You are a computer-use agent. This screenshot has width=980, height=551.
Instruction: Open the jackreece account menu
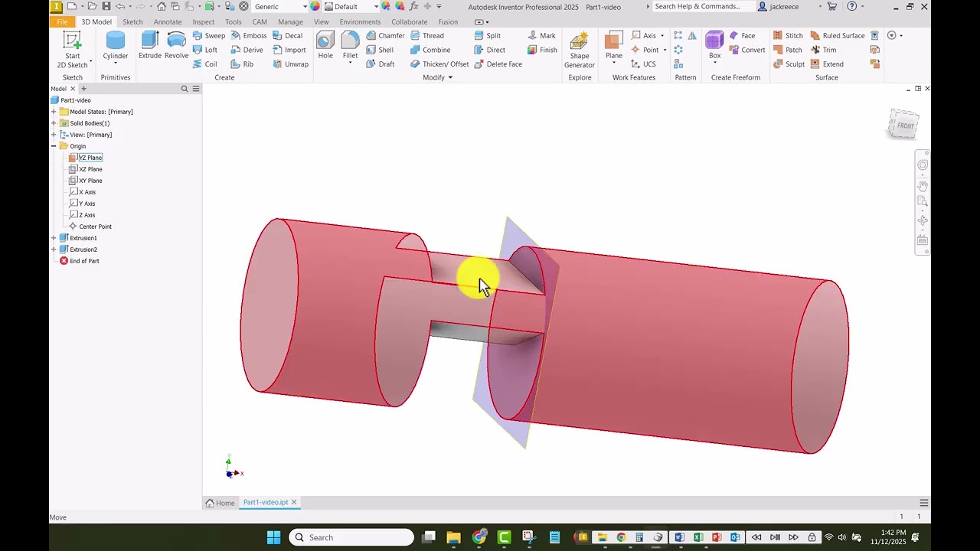pyautogui.click(x=789, y=6)
